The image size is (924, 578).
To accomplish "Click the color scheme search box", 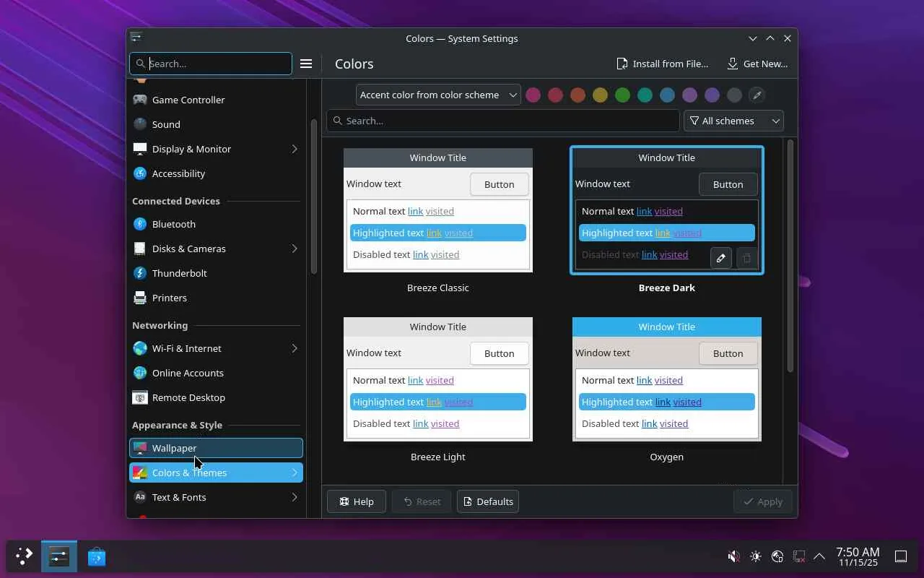I will pos(503,121).
